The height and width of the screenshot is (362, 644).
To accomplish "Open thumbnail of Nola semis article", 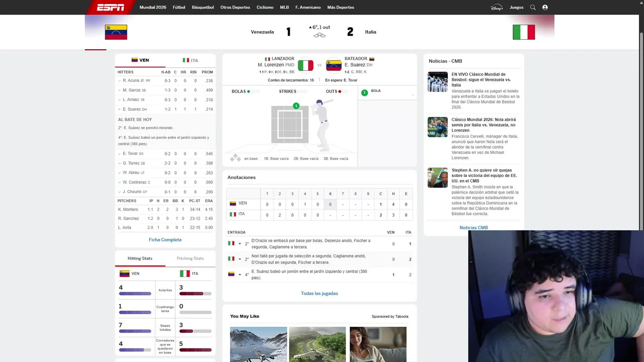I will pos(438,127).
